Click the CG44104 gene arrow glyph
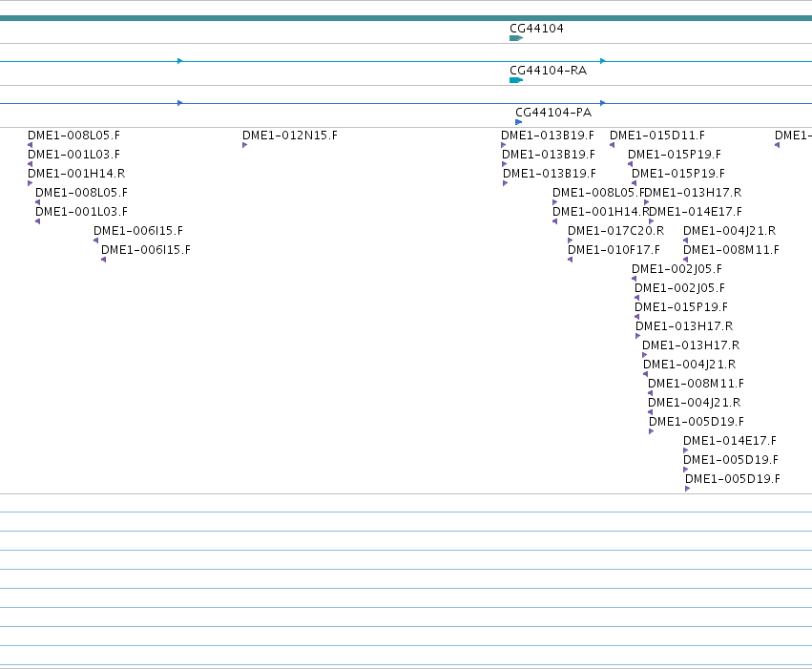The height and width of the screenshot is (669, 812). tap(516, 38)
